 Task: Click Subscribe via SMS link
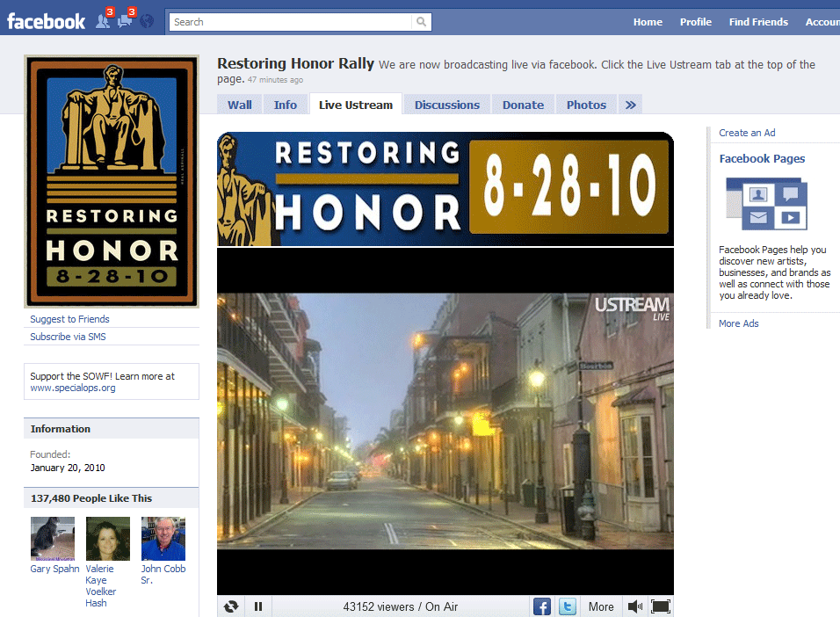click(68, 337)
